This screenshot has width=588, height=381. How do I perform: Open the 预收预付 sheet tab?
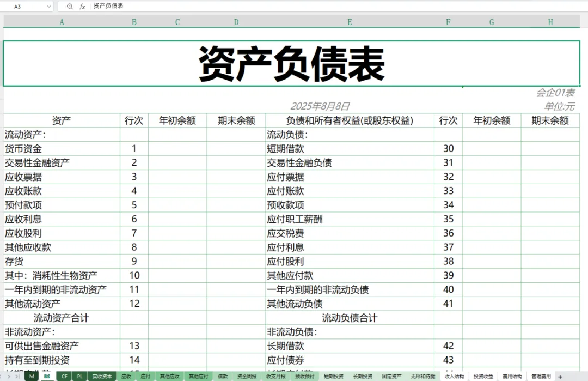click(x=304, y=376)
